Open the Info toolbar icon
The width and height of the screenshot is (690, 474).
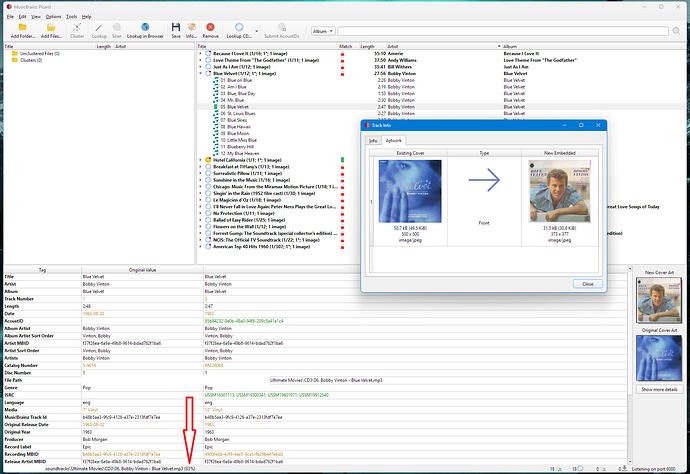(190, 28)
